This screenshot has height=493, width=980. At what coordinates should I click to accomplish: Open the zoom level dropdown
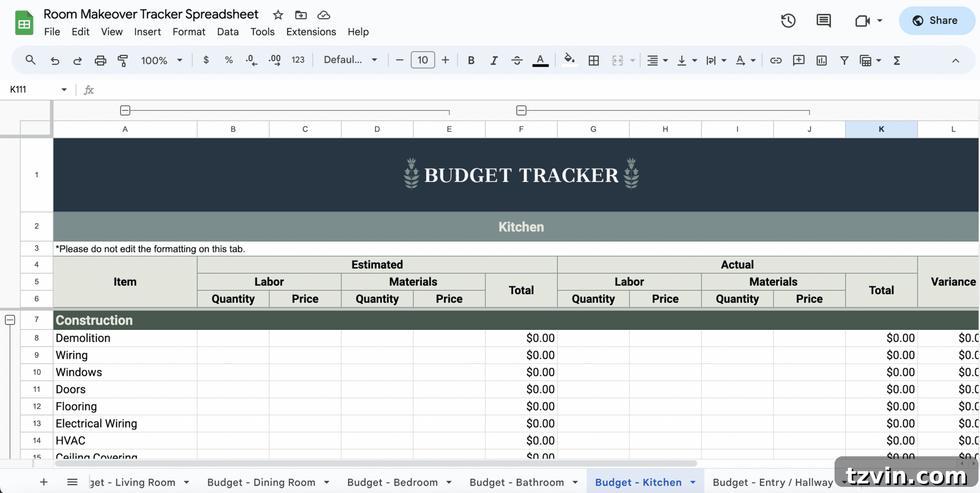(x=162, y=60)
